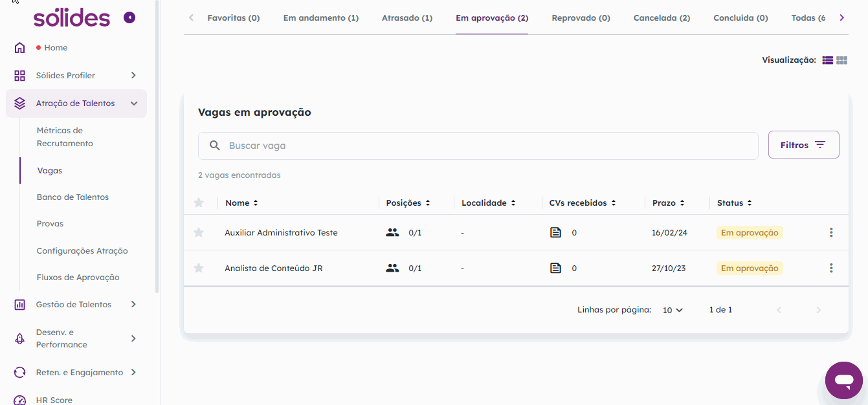The height and width of the screenshot is (405, 868).
Task: Expand Gestão de Talentos chevron
Action: [133, 305]
